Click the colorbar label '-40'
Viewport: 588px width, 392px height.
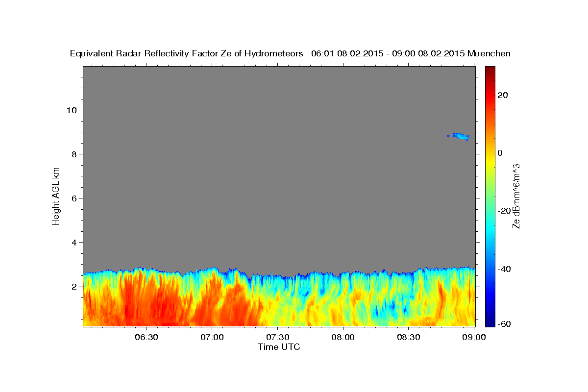[x=504, y=269]
